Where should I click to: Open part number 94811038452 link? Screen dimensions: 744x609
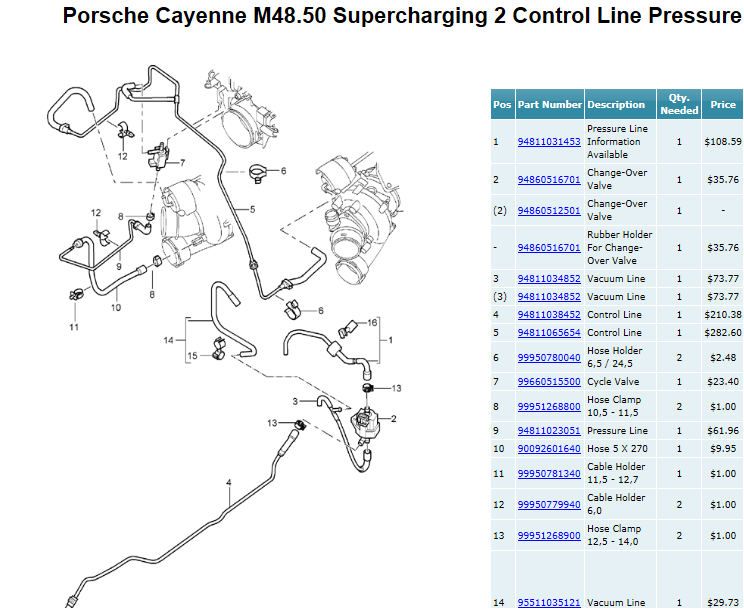pos(549,315)
